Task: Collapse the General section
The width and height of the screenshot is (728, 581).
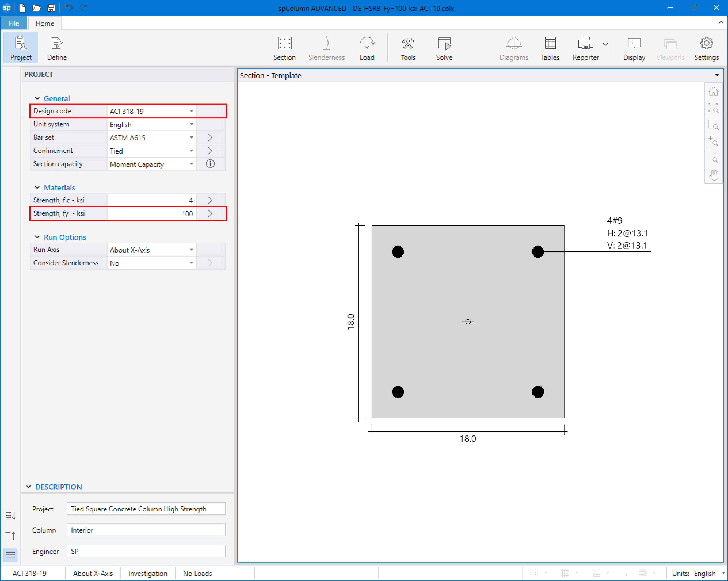Action: 37,99
